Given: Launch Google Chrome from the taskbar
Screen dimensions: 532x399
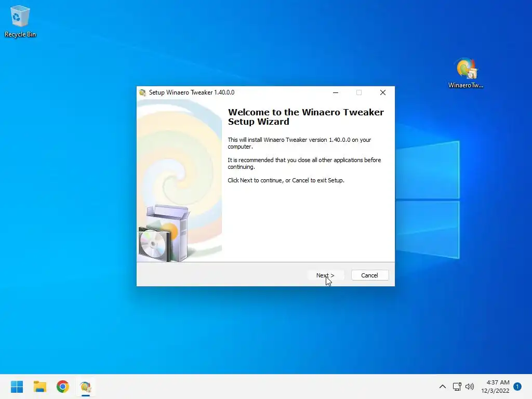Looking at the screenshot, I should point(63,387).
